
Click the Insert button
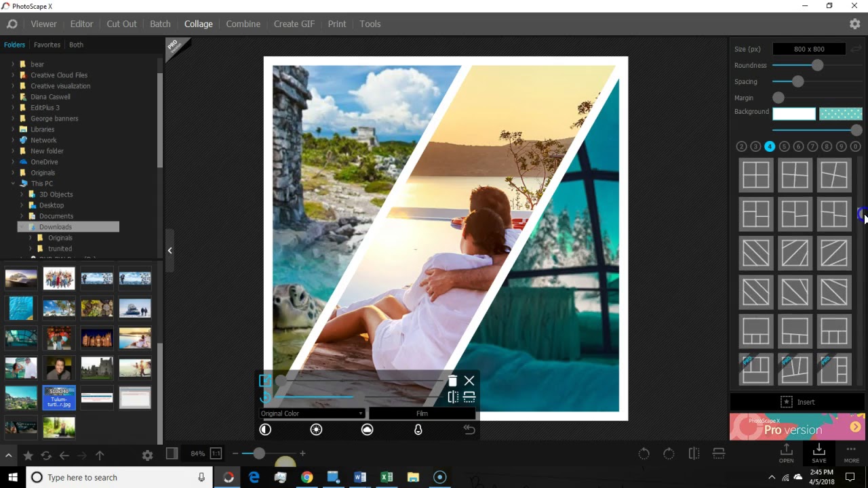click(x=797, y=402)
